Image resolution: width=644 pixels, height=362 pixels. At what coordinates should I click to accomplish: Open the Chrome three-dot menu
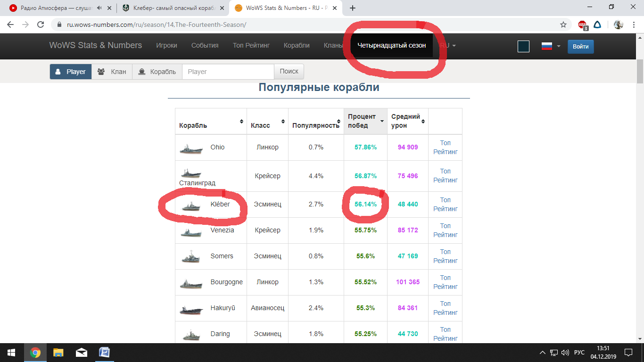[634, 25]
